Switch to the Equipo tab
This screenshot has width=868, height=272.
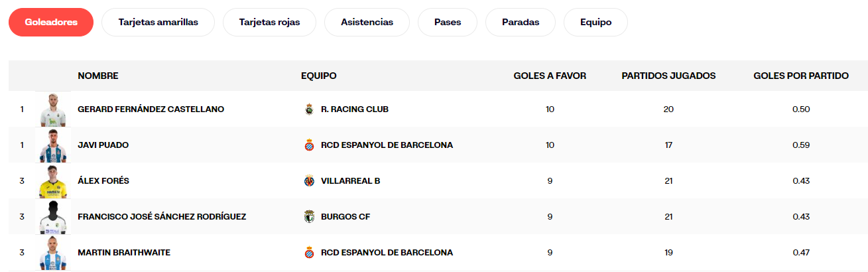click(595, 23)
